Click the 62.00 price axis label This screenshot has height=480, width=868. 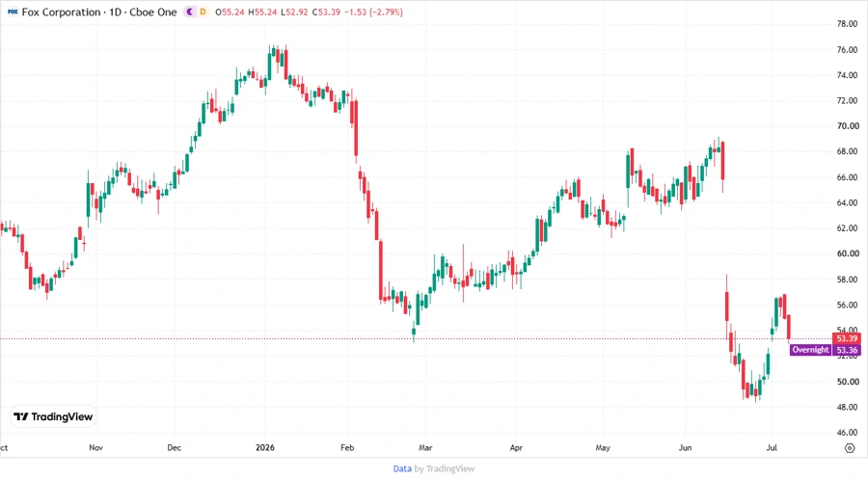tap(847, 228)
